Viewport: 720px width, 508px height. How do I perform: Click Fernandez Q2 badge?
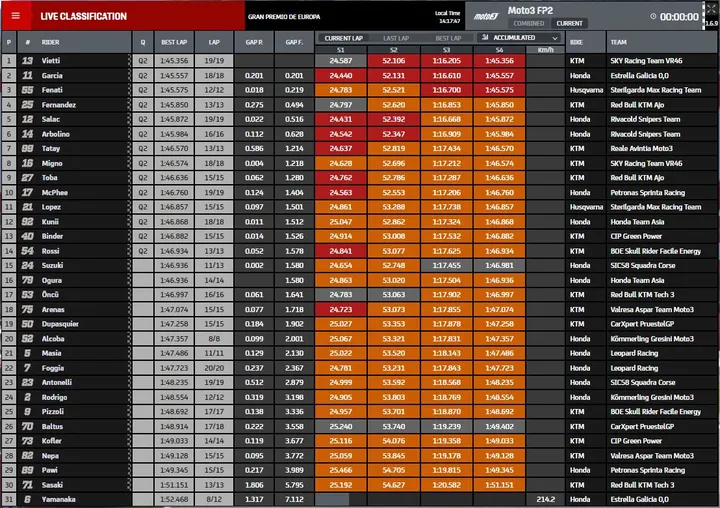click(x=143, y=105)
